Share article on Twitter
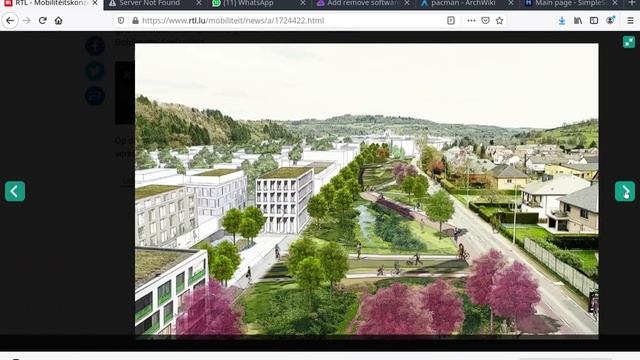 tap(95, 71)
